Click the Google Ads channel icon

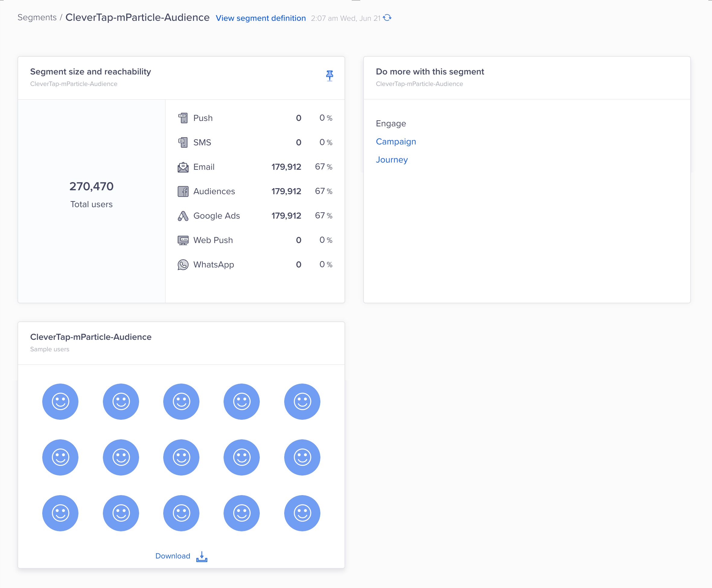coord(183,215)
